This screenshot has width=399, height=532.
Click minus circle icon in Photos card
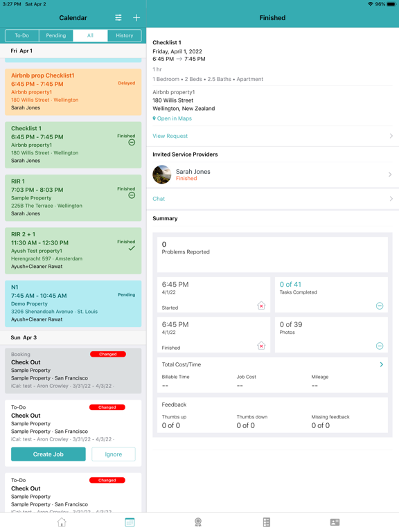click(x=380, y=346)
